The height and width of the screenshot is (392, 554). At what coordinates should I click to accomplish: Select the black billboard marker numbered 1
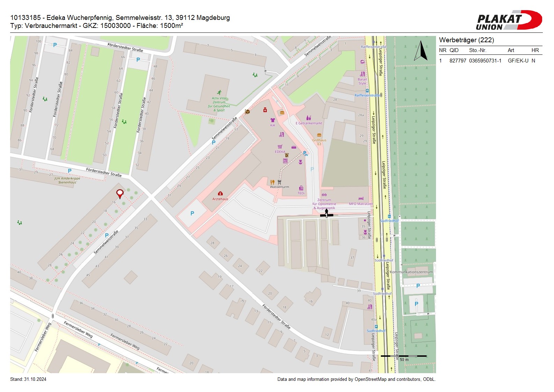tap(326, 215)
